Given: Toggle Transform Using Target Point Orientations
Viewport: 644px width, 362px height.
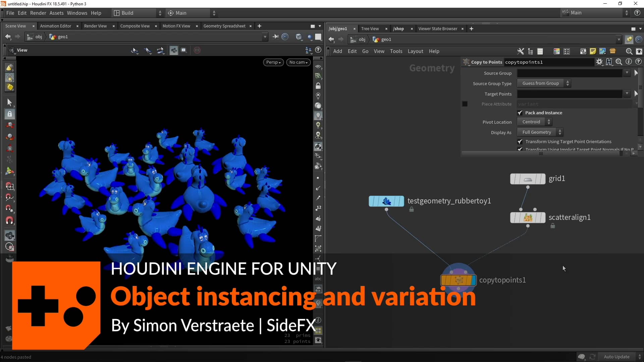Looking at the screenshot, I should coord(521,141).
